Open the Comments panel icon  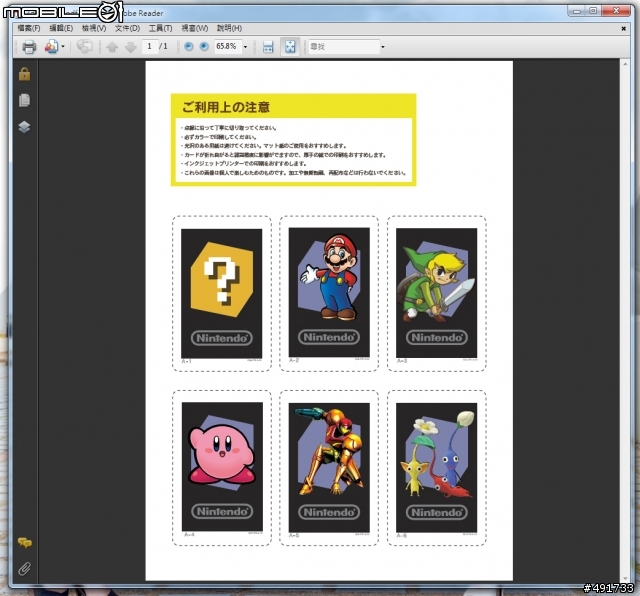(x=25, y=543)
